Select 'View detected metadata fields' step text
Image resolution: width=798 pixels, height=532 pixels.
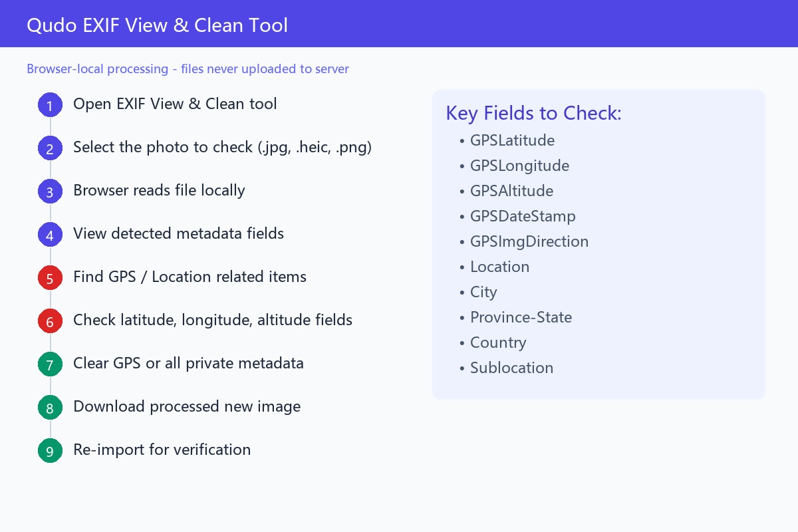pos(178,233)
